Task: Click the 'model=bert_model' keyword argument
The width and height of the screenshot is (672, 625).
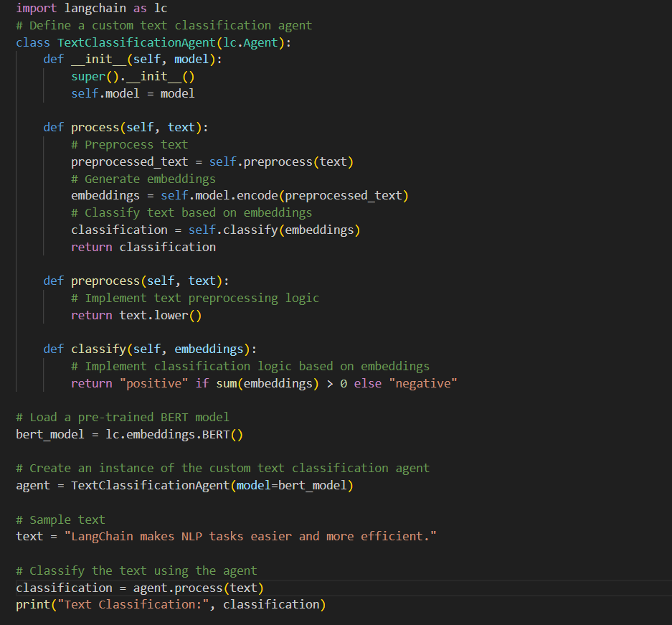Action: pos(292,486)
